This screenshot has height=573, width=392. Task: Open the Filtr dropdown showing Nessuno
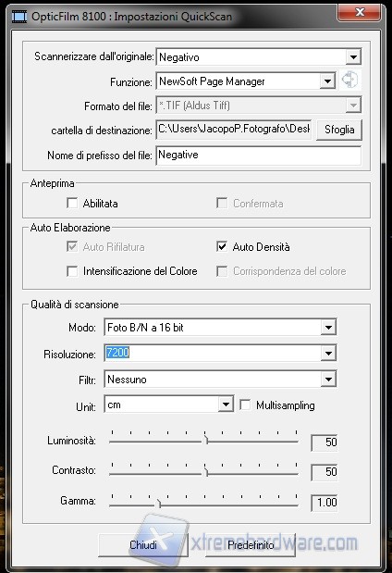(x=328, y=380)
